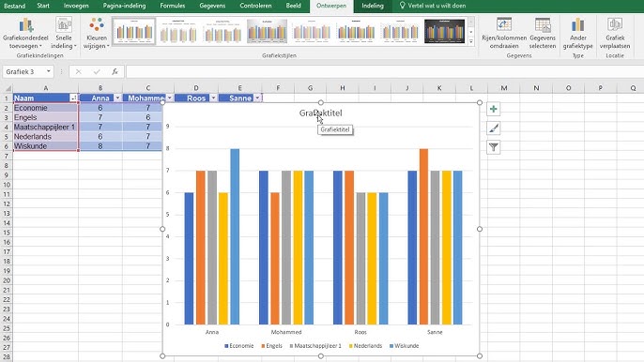Click the Nederlands legend entry
Image resolution: width=644 pixels, height=362 pixels.
(365, 346)
